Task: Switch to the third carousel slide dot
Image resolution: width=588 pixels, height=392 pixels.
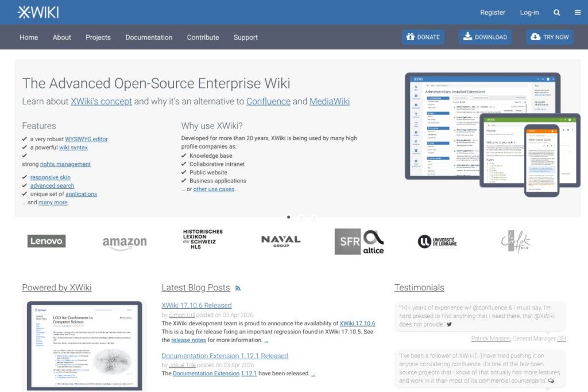Action: coord(314,217)
